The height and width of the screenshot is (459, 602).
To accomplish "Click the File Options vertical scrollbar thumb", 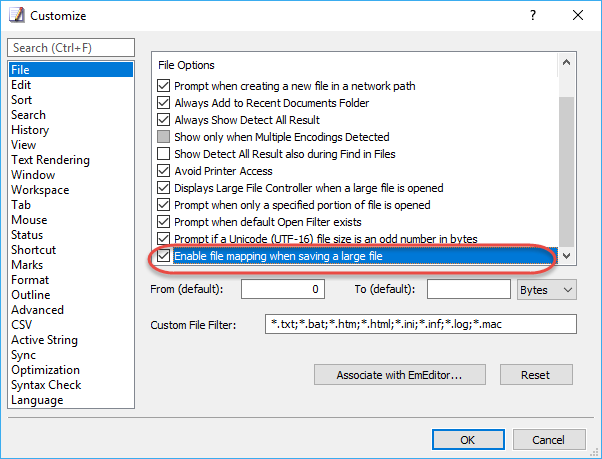I will (x=566, y=172).
